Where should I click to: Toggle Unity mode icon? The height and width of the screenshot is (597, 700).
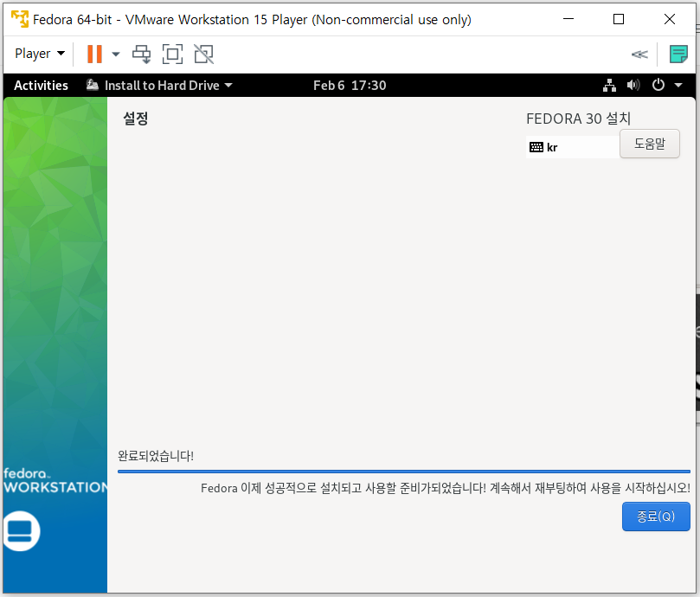[203, 54]
